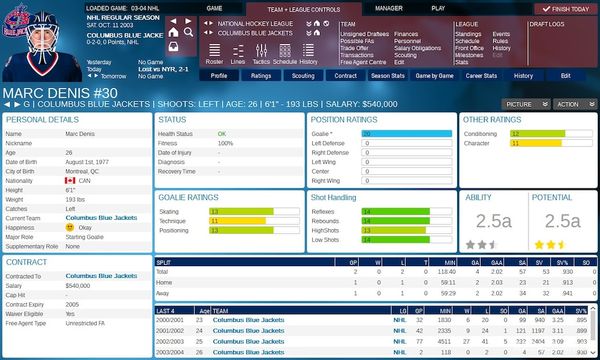Image resolution: width=600 pixels, height=360 pixels.
Task: Select TEAM + LEAGUE CONTROLS menu
Action: [304, 9]
